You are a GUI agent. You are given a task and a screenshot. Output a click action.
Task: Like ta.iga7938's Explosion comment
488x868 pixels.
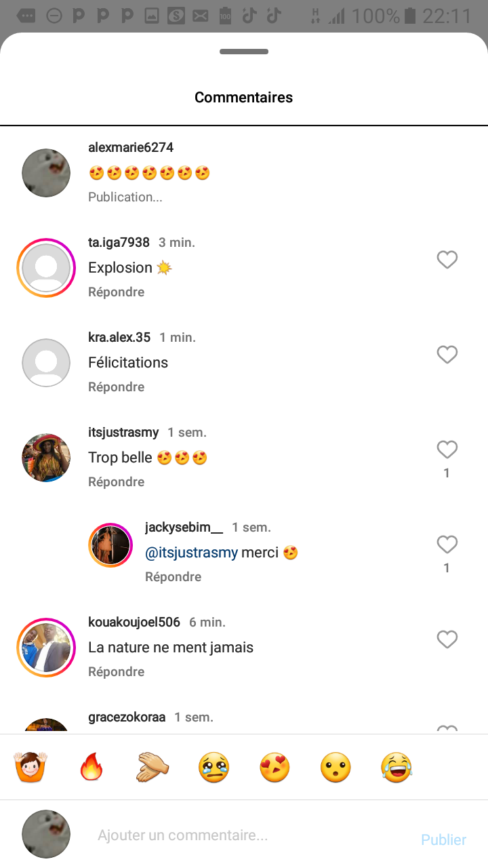click(447, 260)
